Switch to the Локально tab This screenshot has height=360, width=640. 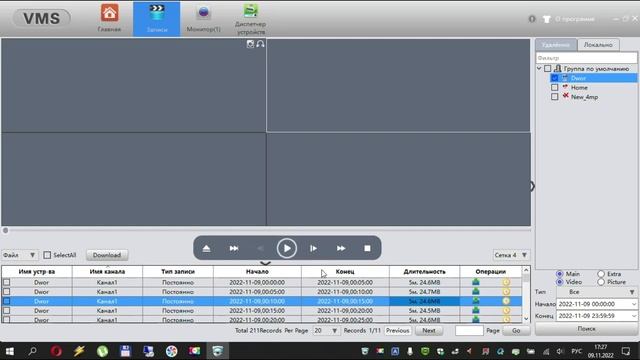(x=598, y=45)
